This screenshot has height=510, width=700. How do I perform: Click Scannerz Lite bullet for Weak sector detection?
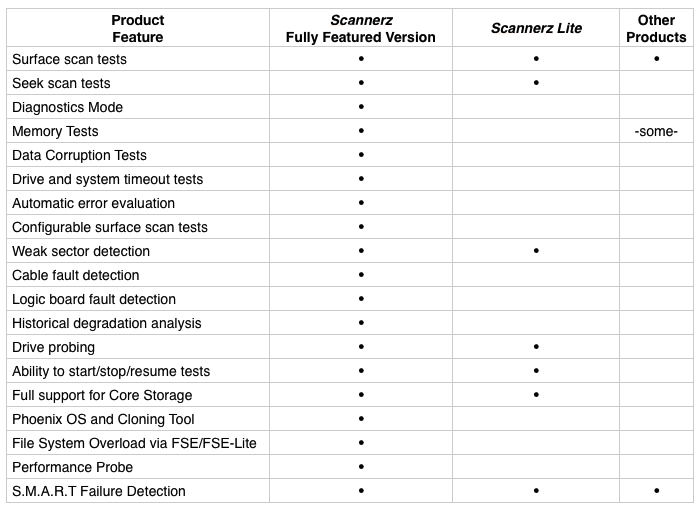(x=536, y=251)
